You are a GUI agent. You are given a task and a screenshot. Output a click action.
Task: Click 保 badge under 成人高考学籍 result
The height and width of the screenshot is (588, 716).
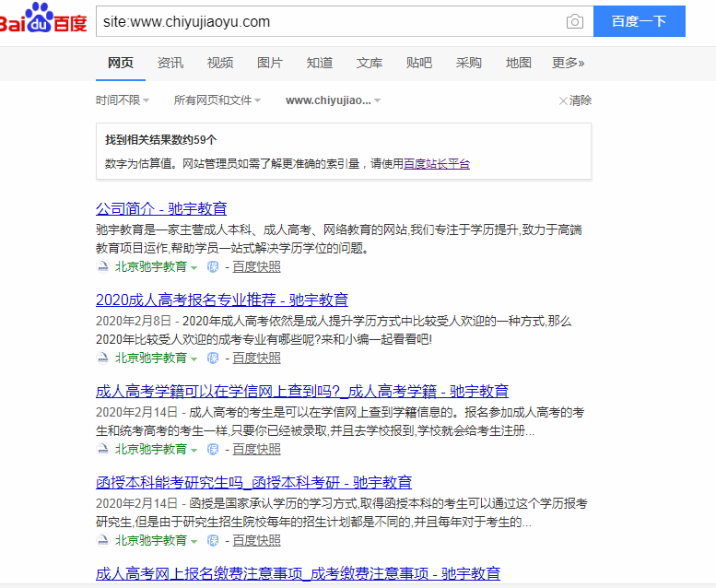pyautogui.click(x=213, y=450)
